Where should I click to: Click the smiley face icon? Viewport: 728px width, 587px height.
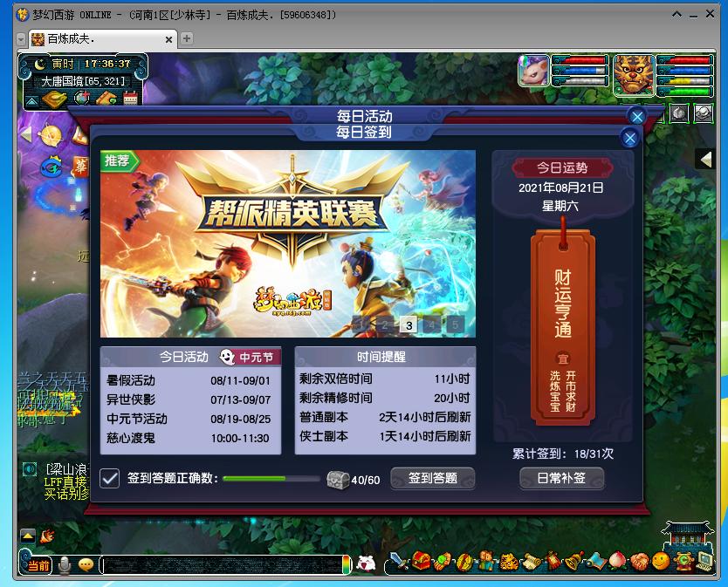point(661,561)
